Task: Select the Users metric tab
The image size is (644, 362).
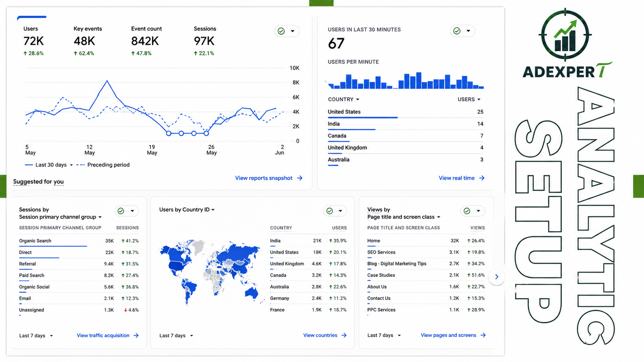Action: [x=33, y=41]
